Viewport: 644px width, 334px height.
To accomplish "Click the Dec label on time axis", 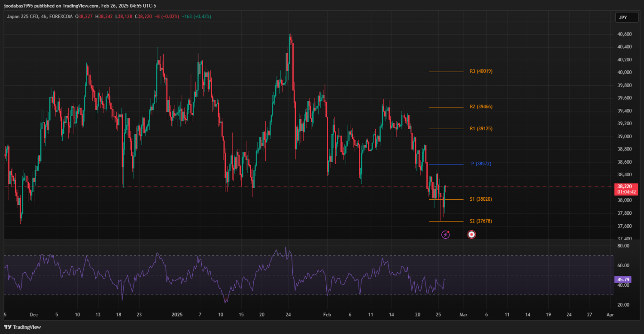I will tap(34, 314).
